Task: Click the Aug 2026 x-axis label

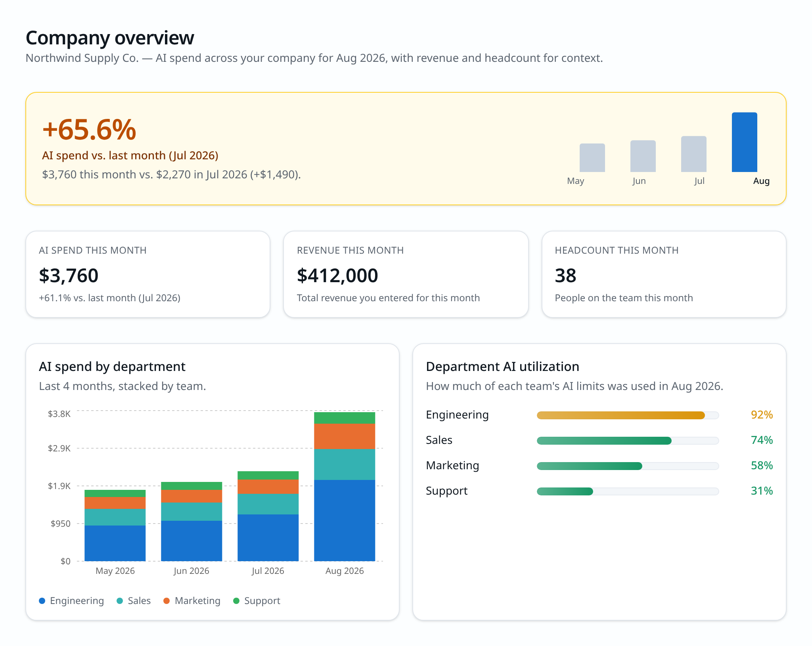Action: [345, 571]
